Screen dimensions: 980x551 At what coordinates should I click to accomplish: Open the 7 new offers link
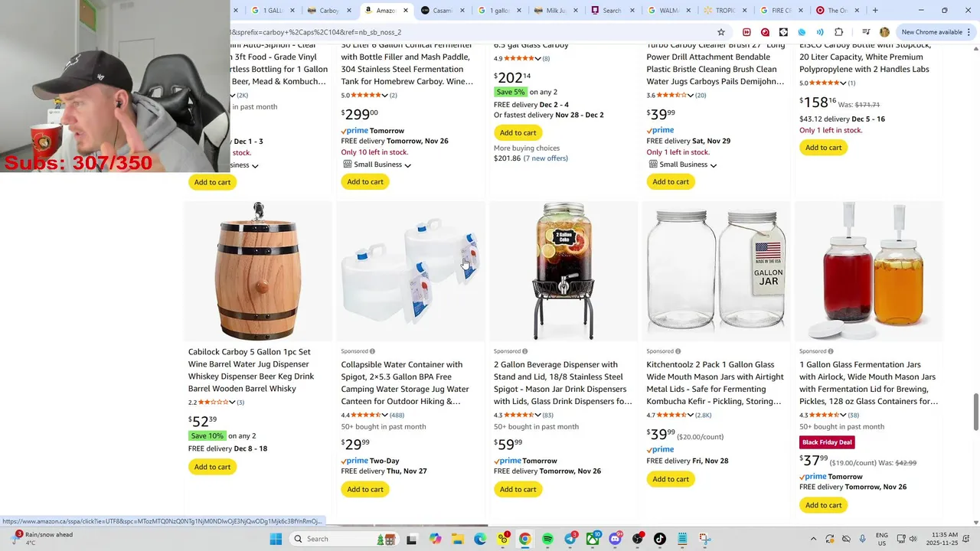(x=545, y=158)
